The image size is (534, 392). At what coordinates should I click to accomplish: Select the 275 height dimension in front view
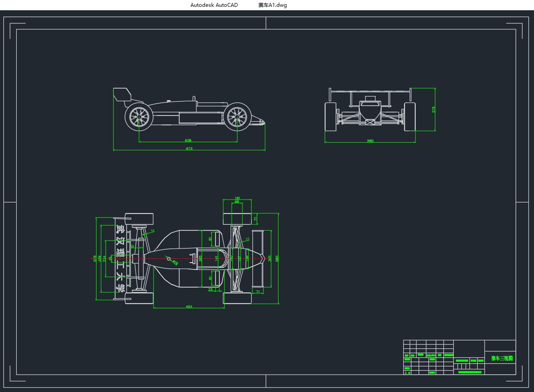pyautogui.click(x=434, y=109)
